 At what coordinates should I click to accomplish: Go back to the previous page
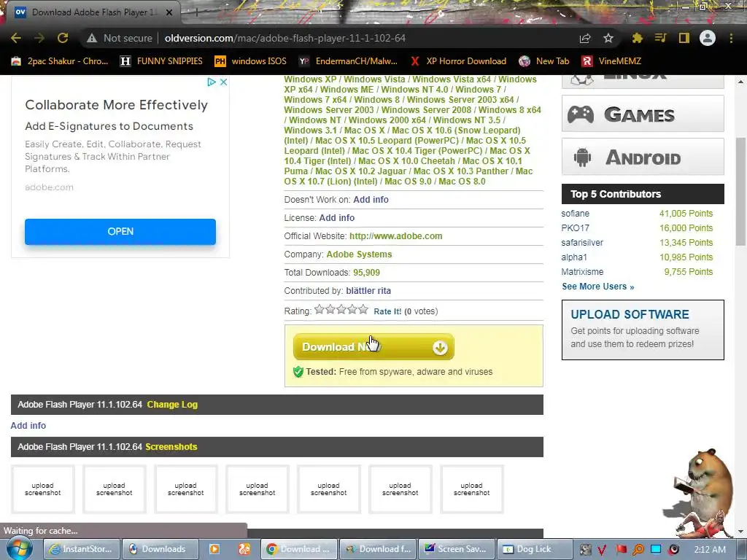click(16, 38)
